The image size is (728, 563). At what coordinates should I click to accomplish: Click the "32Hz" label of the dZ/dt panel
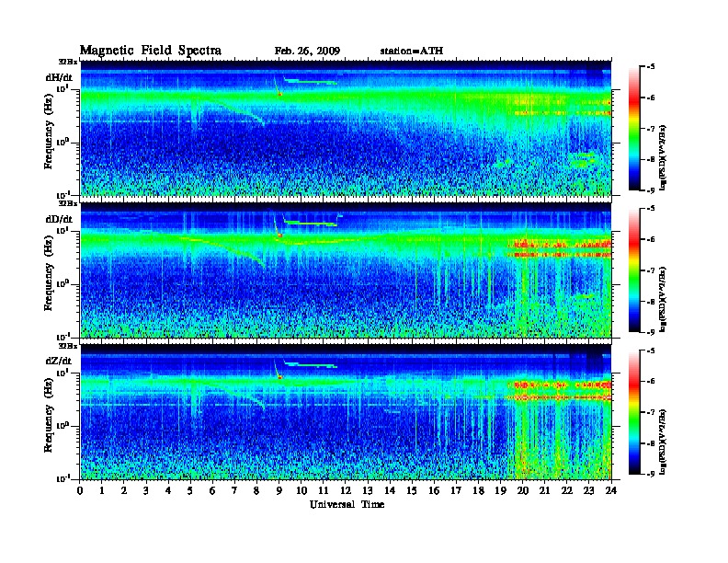pos(68,346)
